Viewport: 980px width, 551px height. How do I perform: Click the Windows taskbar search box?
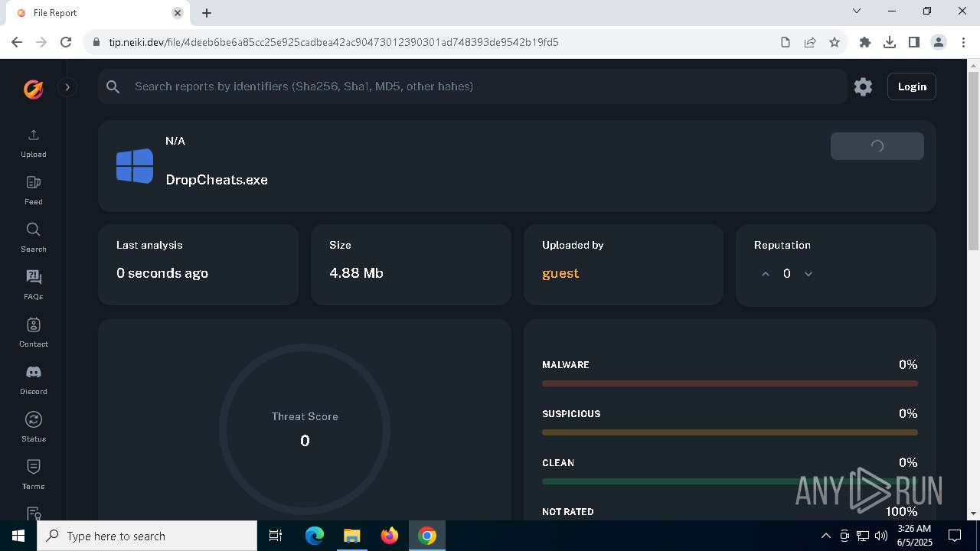[147, 536]
